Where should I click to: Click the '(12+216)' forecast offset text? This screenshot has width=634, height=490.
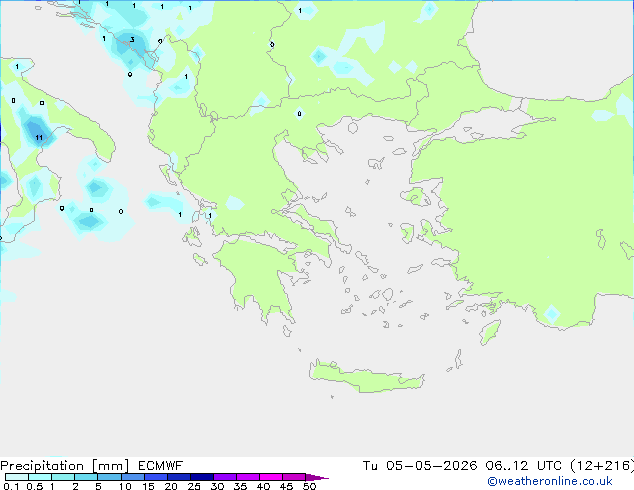[x=602, y=466]
